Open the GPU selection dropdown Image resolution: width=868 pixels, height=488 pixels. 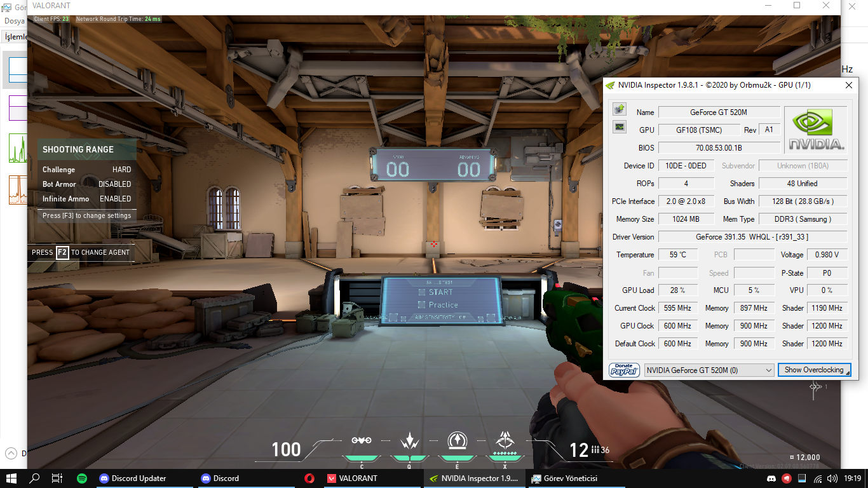709,370
